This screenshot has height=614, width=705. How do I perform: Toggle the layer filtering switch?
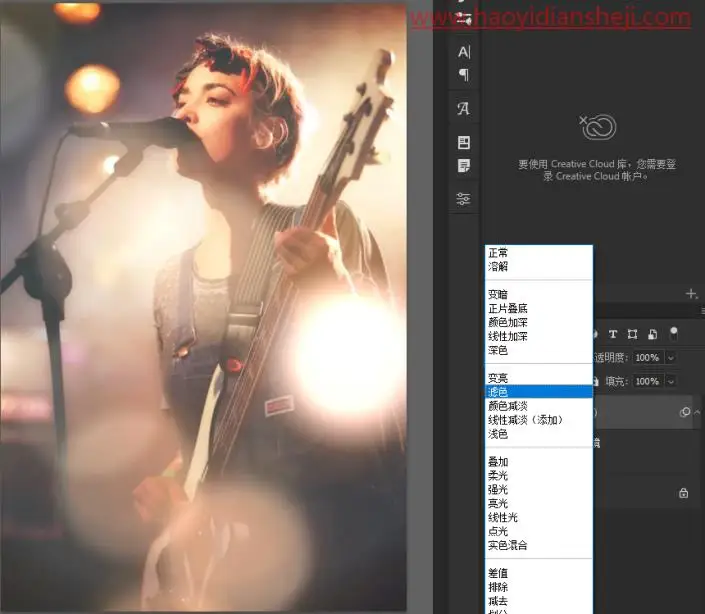(674, 333)
